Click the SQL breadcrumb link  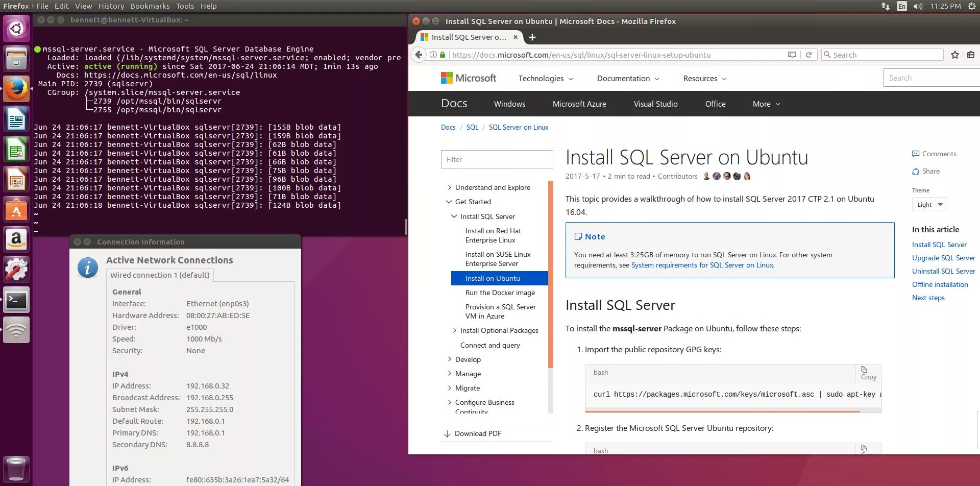473,127
